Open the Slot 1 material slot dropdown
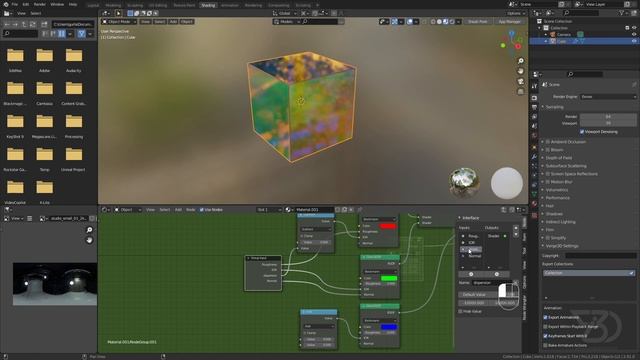The height and width of the screenshot is (360, 640). coord(269,210)
